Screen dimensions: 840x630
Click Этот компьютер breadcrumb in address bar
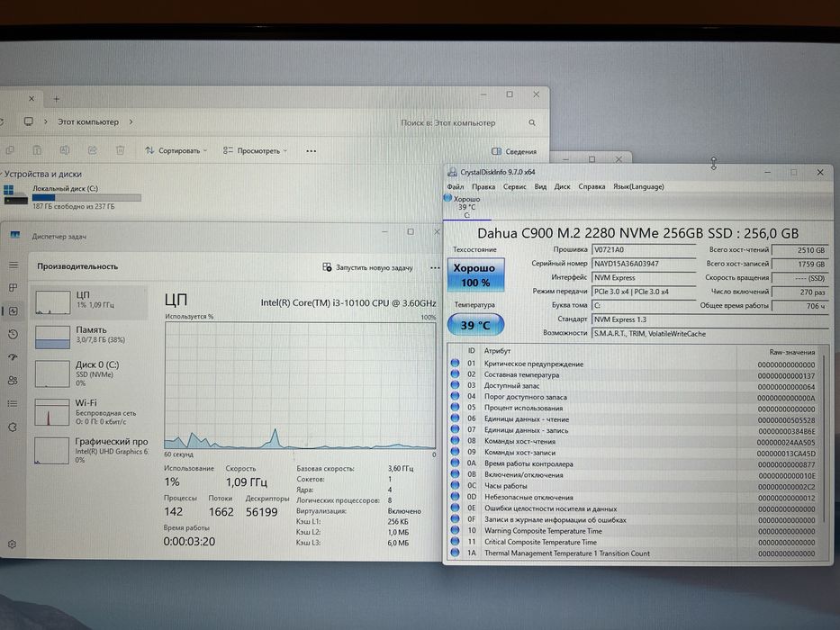tap(88, 121)
